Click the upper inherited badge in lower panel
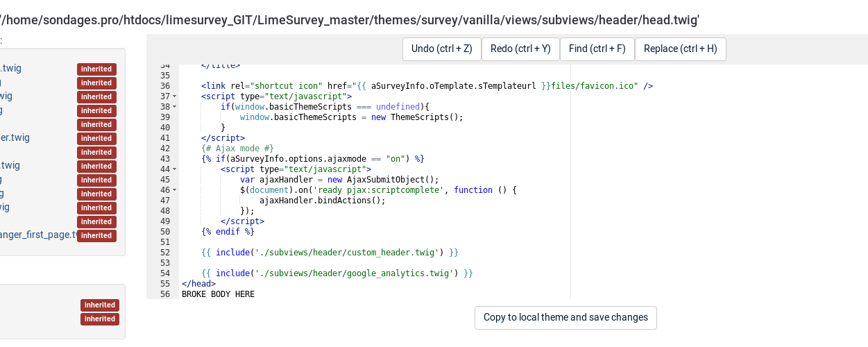 point(100,305)
